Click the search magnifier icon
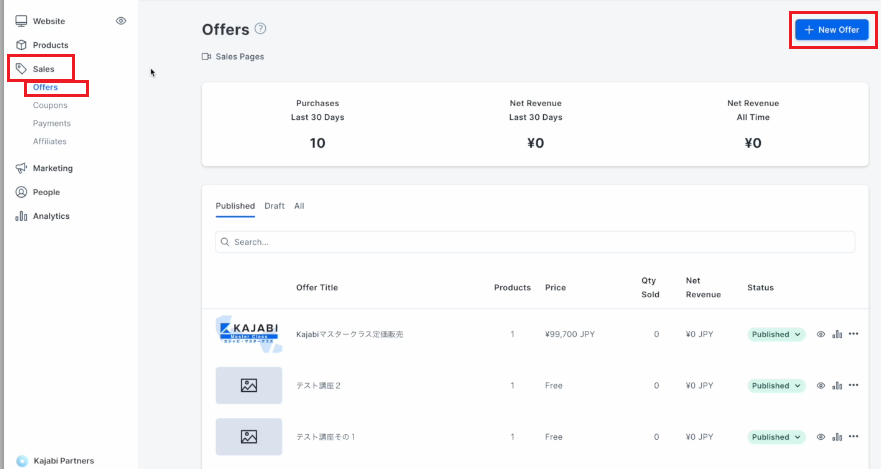This screenshot has width=881, height=469. pos(225,242)
